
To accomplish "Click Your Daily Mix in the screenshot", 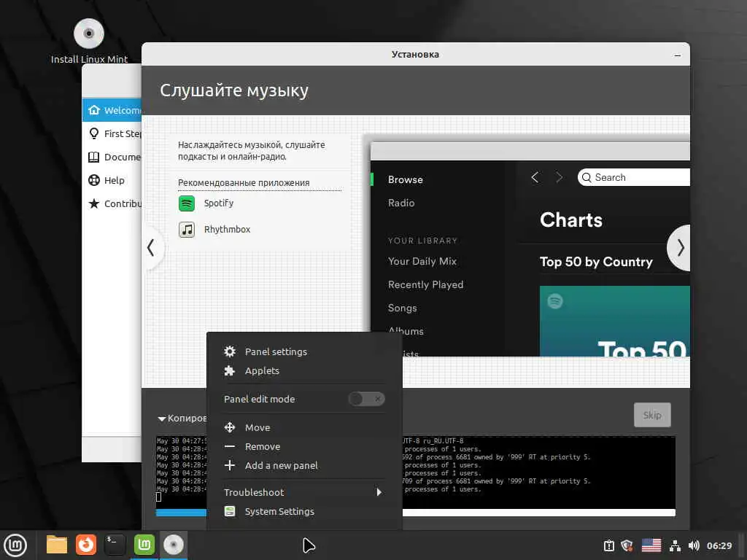I will coord(422,261).
